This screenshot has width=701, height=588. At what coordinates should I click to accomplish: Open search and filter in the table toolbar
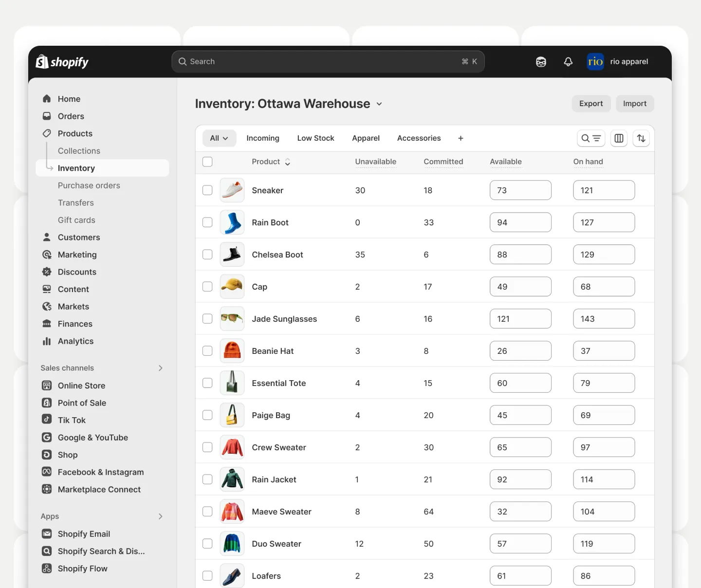pos(591,138)
